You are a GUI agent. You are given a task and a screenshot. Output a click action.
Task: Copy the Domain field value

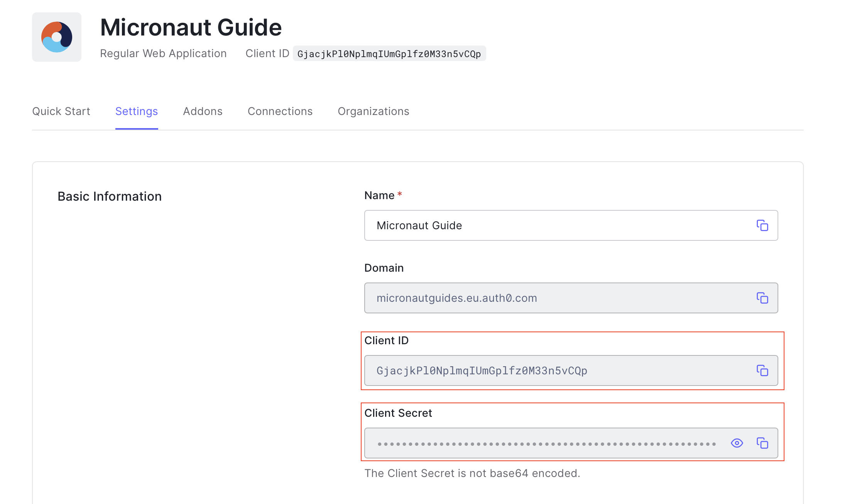point(762,298)
